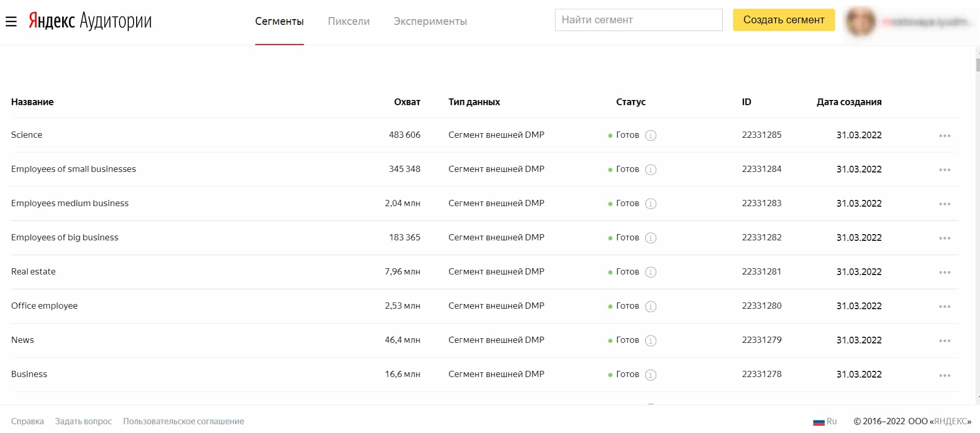Click the info icon in Real estate row
Image resolution: width=980 pixels, height=433 pixels.
pos(651,272)
